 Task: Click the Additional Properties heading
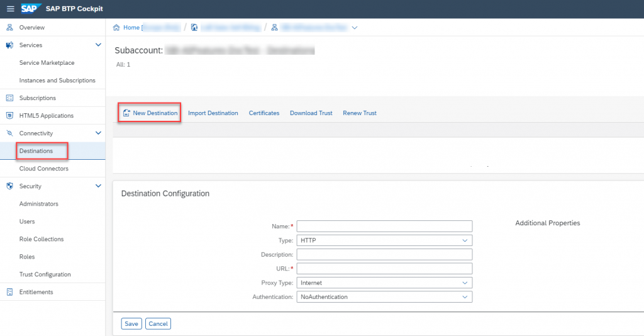tap(548, 223)
